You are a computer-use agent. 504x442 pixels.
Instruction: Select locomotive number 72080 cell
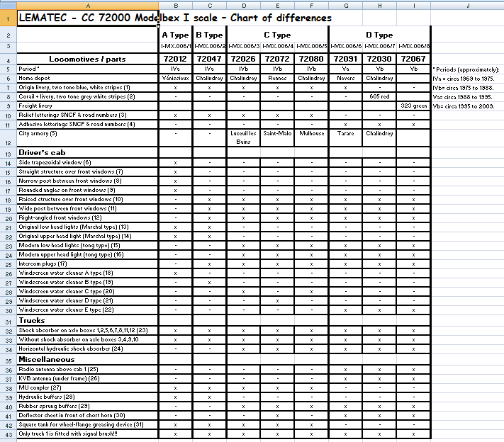(x=311, y=59)
